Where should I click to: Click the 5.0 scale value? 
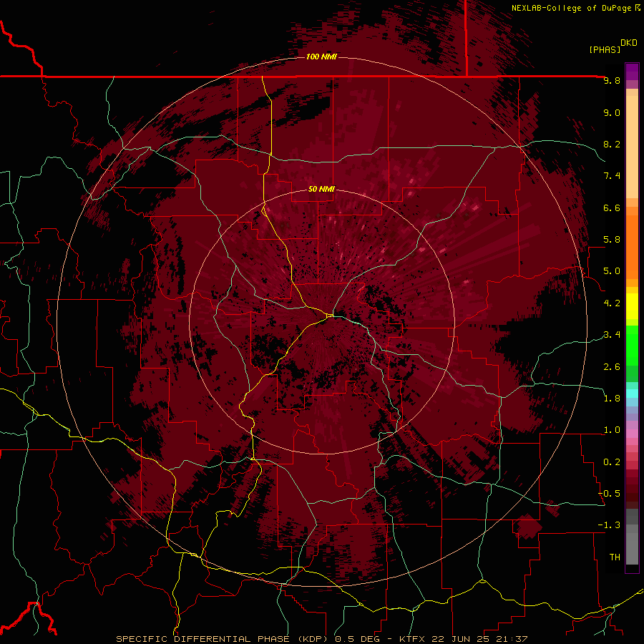[x=612, y=271]
